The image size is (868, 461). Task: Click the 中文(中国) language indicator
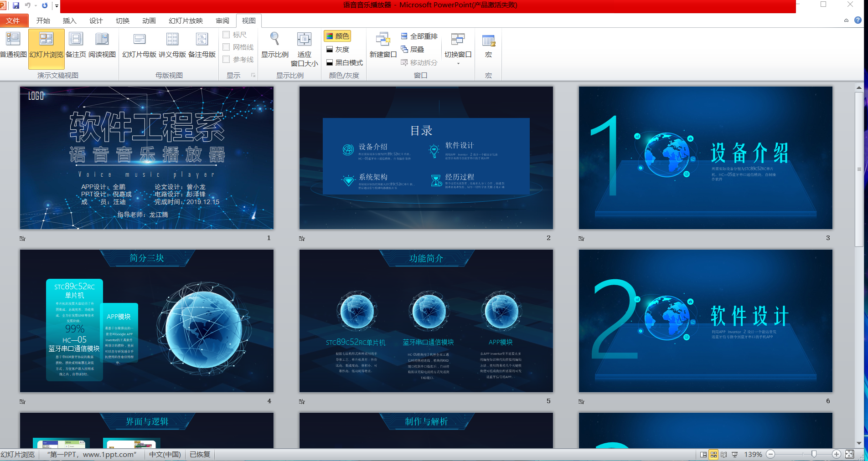click(x=165, y=454)
